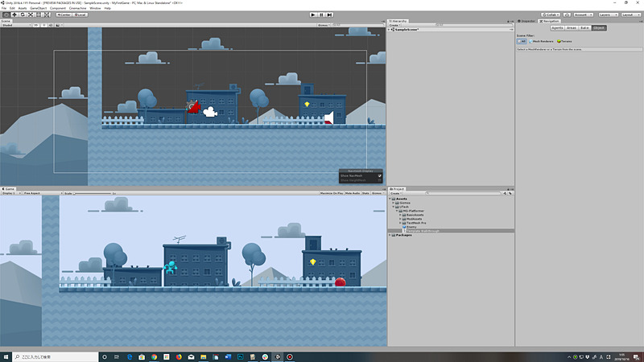Click the Bake button in Navigation
The width and height of the screenshot is (644, 362).
(584, 27)
